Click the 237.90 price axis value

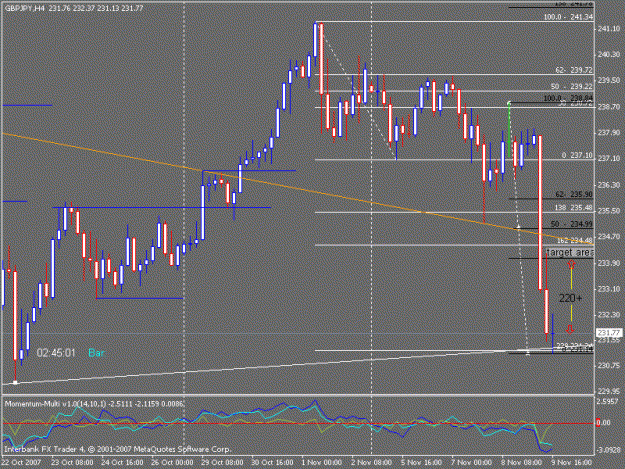609,133
